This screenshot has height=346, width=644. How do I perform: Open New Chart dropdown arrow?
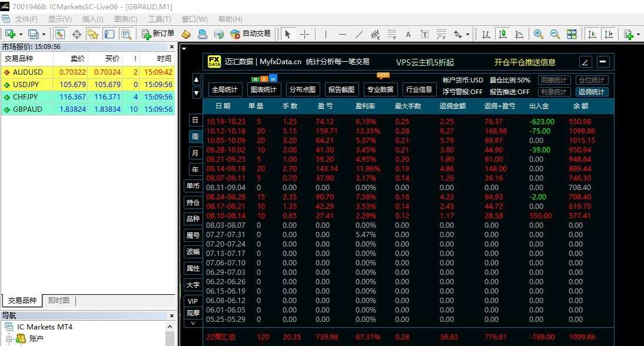tap(21, 35)
